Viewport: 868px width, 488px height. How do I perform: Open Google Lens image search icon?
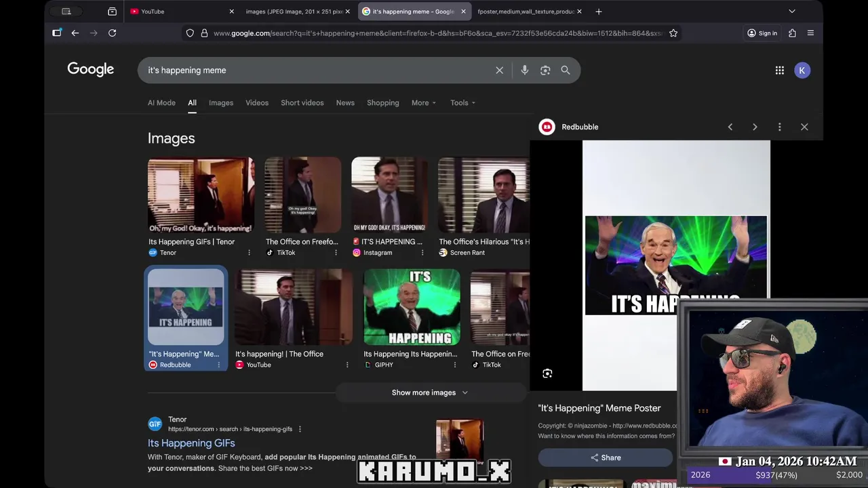[x=545, y=70]
